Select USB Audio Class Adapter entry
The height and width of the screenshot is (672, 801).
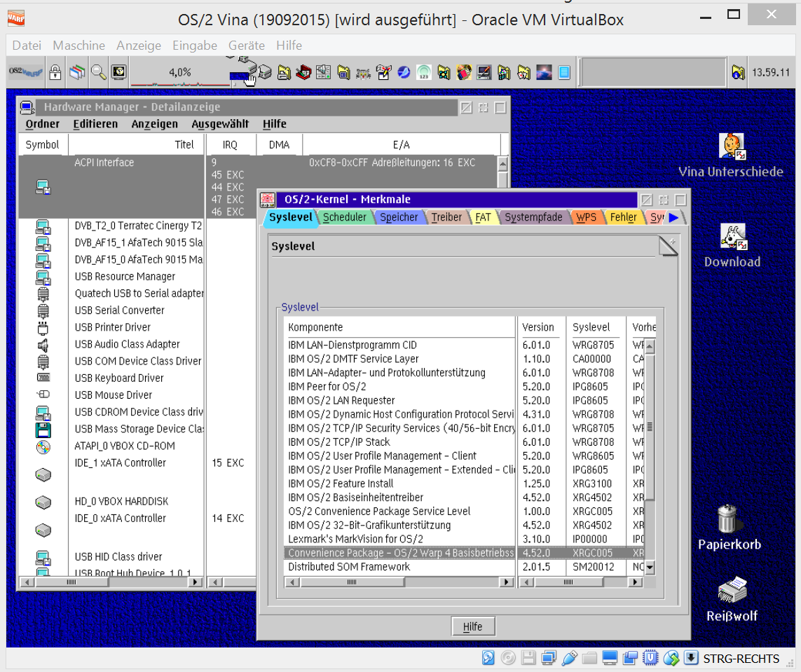[128, 345]
